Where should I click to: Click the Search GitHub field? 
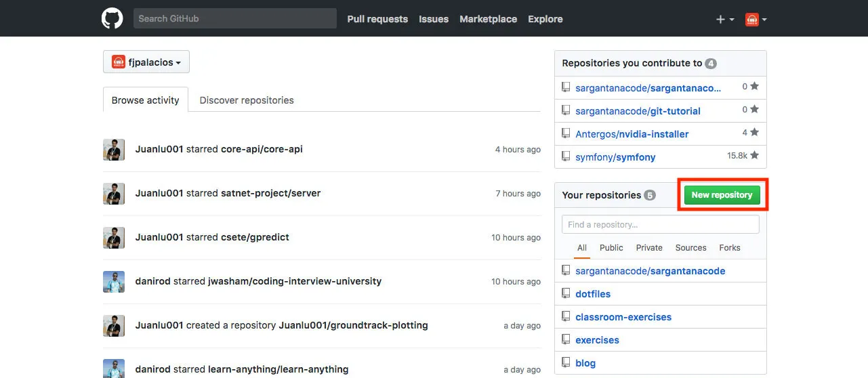tap(234, 18)
